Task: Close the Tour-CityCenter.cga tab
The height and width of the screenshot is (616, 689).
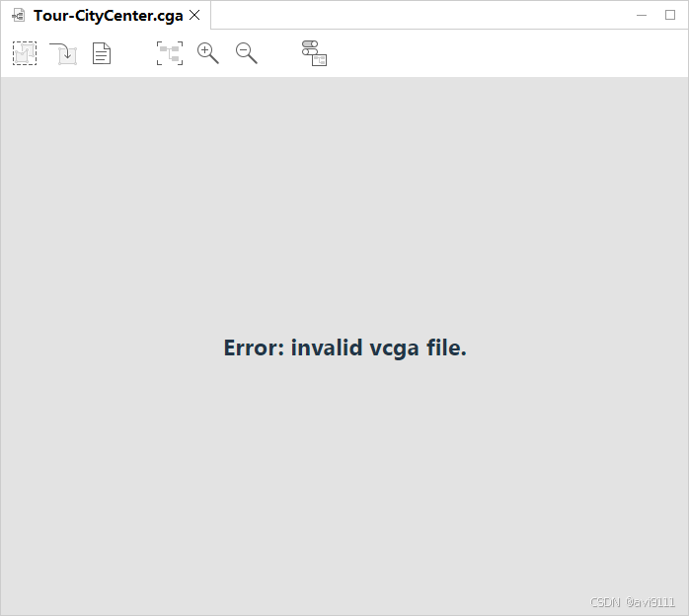Action: [x=194, y=16]
